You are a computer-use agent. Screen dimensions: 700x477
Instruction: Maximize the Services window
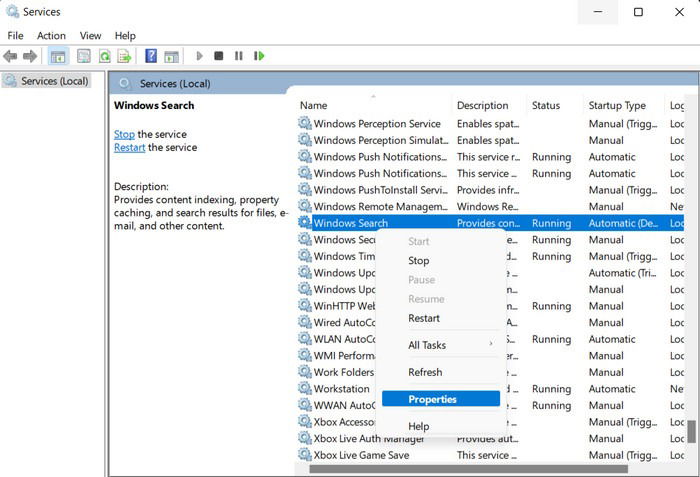(x=638, y=12)
